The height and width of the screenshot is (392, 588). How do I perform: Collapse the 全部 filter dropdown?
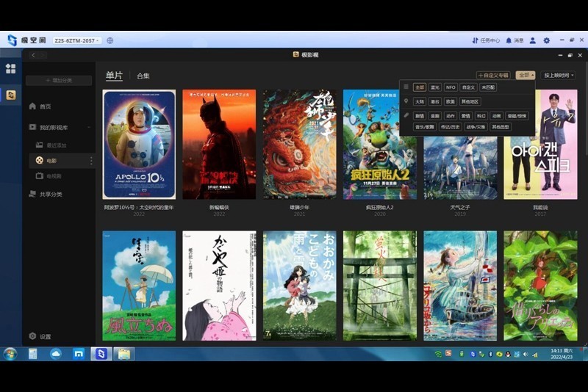[525, 75]
